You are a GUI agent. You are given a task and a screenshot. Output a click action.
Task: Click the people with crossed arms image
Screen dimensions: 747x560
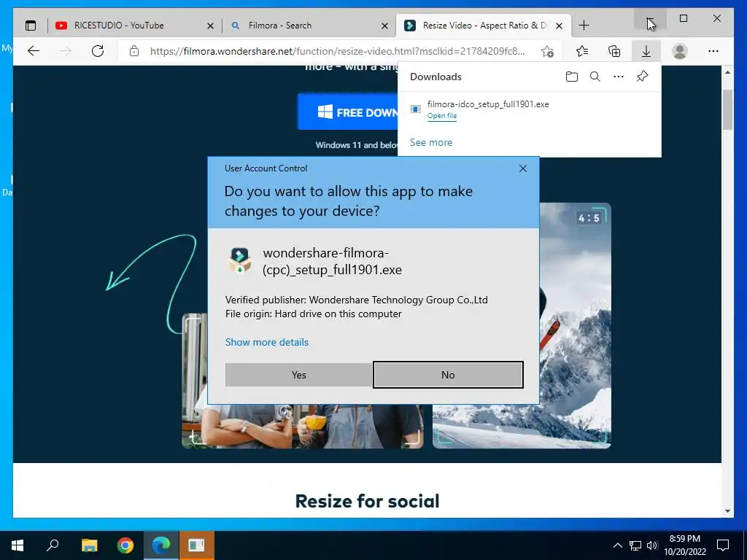(303, 426)
